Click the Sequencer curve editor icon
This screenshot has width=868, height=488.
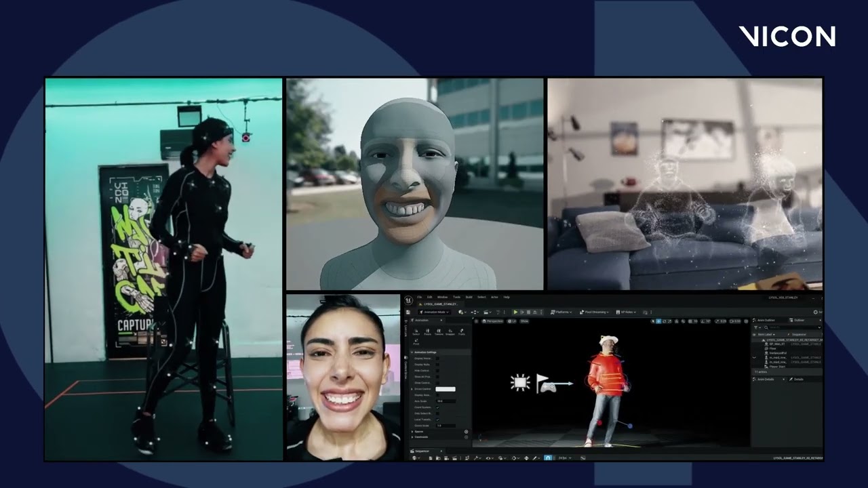[583, 458]
